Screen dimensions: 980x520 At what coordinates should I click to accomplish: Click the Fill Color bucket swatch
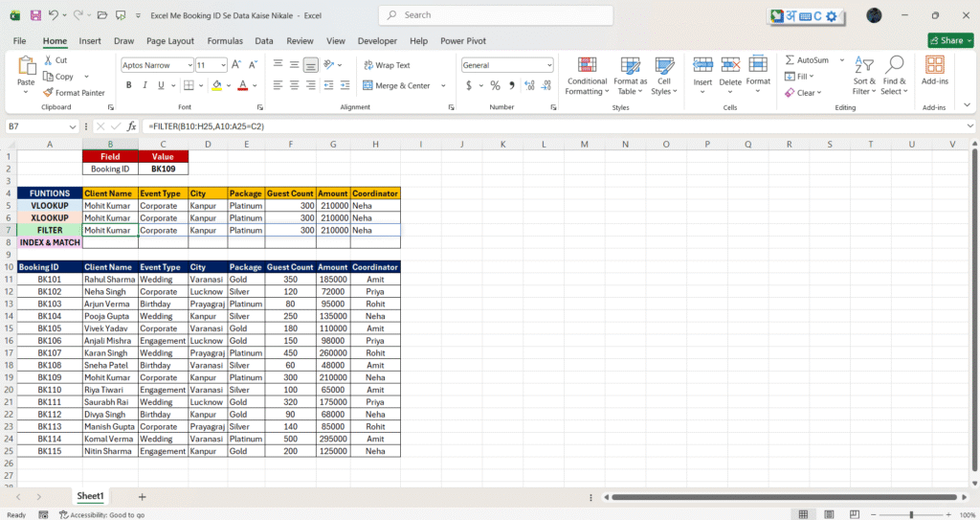[x=216, y=85]
